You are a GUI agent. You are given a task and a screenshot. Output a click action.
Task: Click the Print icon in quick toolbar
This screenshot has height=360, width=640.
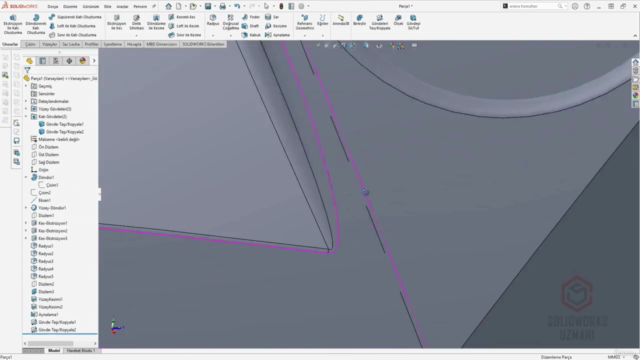[222, 6]
